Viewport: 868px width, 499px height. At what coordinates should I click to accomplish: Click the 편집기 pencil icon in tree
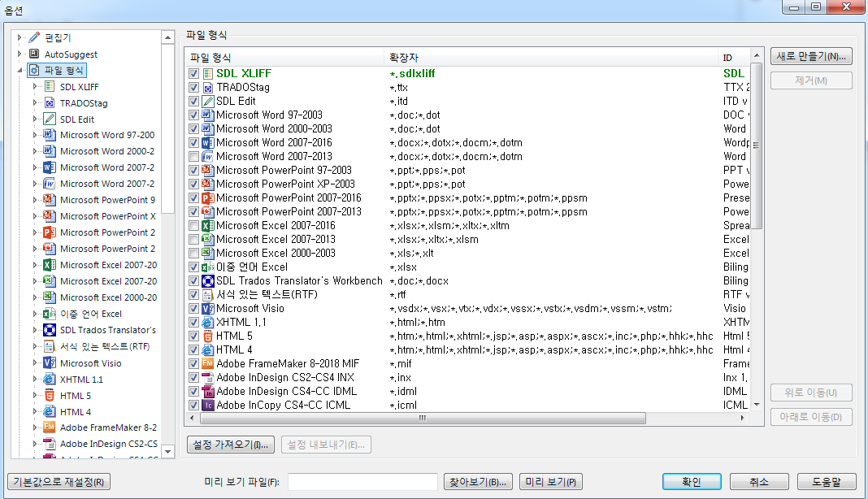[34, 37]
